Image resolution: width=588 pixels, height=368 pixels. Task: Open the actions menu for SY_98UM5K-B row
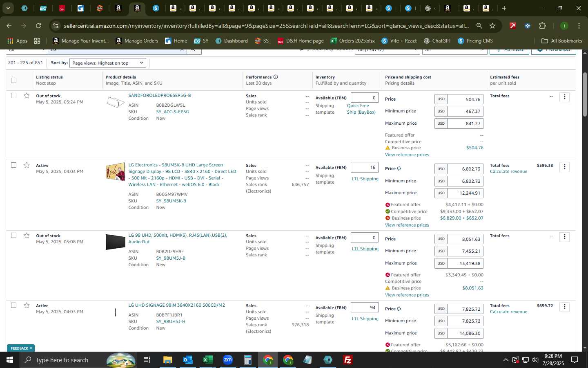pos(564,166)
